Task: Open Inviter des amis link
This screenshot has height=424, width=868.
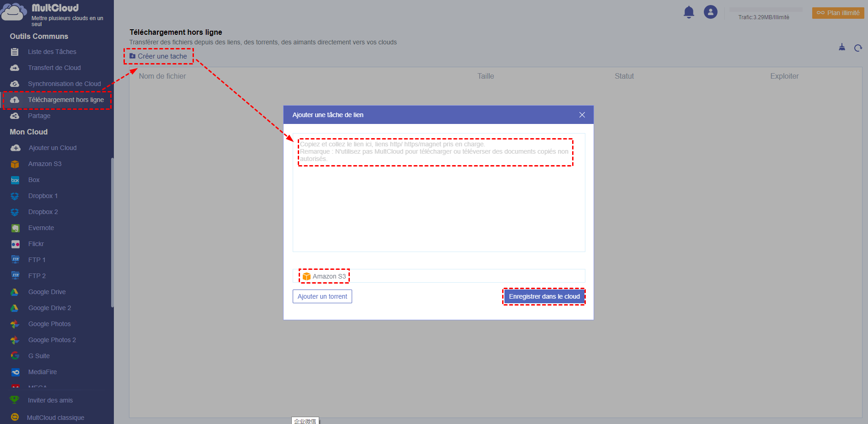Action: point(50,400)
